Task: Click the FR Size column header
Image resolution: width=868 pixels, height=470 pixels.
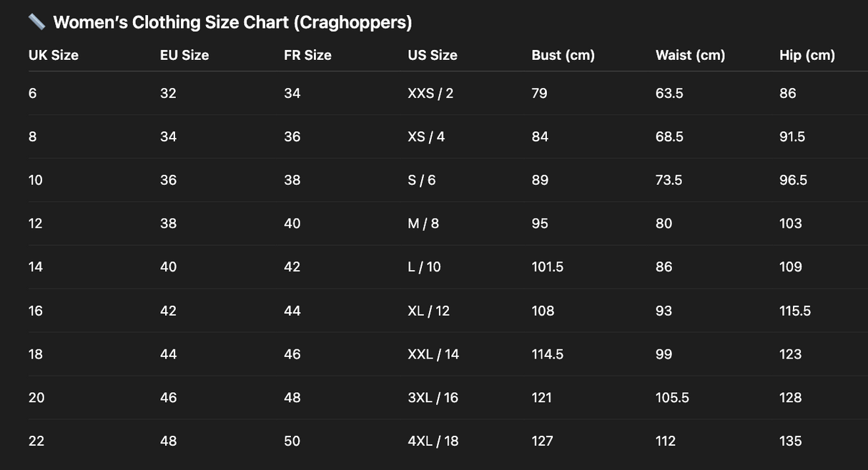Action: (307, 55)
